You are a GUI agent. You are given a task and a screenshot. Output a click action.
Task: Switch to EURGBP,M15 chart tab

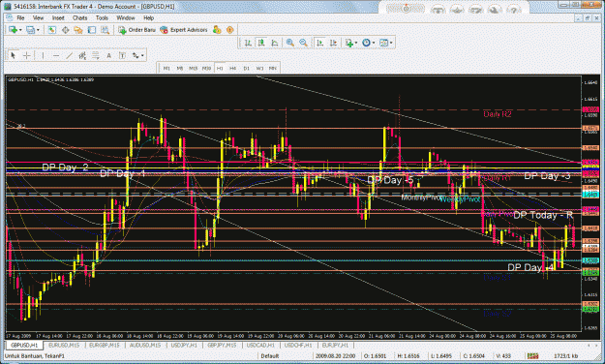click(105, 345)
